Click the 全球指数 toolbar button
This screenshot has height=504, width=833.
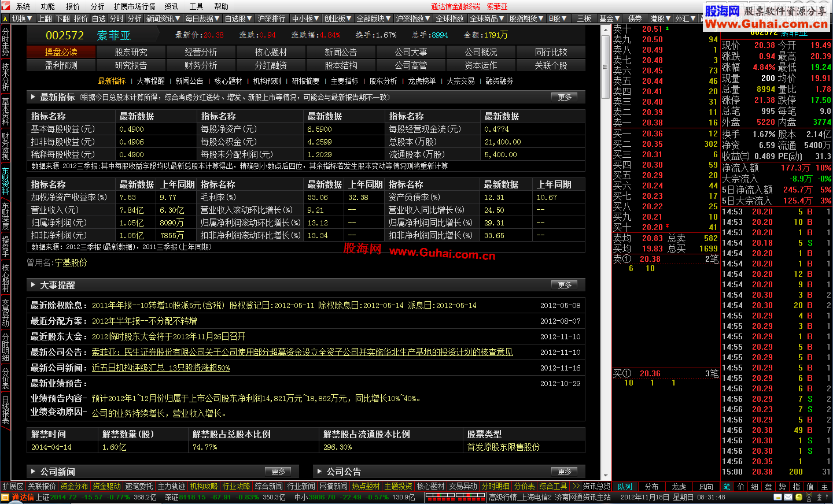click(x=450, y=18)
